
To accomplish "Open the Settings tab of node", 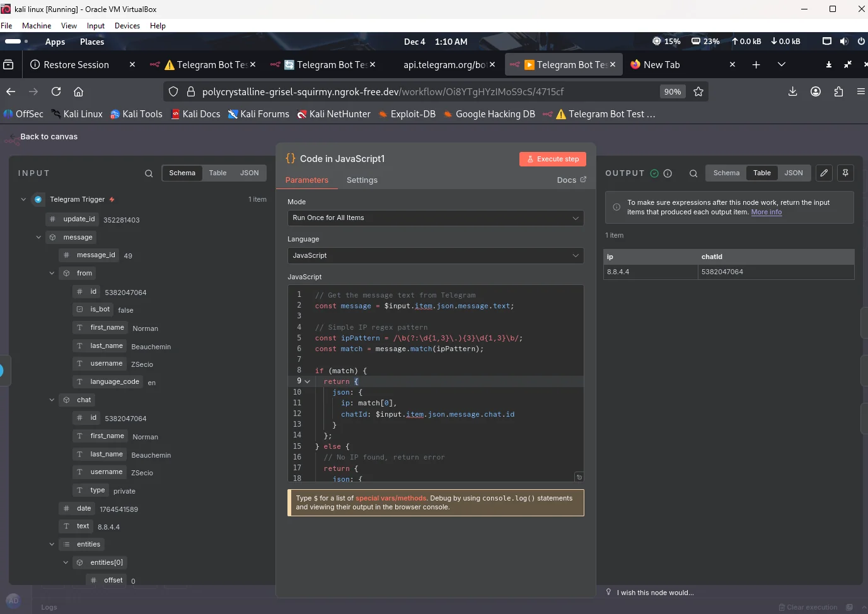I will point(362,180).
